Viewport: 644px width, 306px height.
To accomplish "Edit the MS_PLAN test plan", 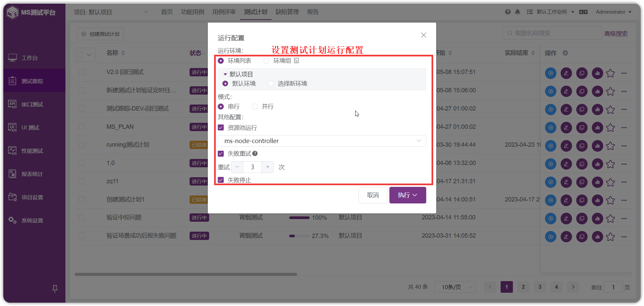I will pos(566,128).
